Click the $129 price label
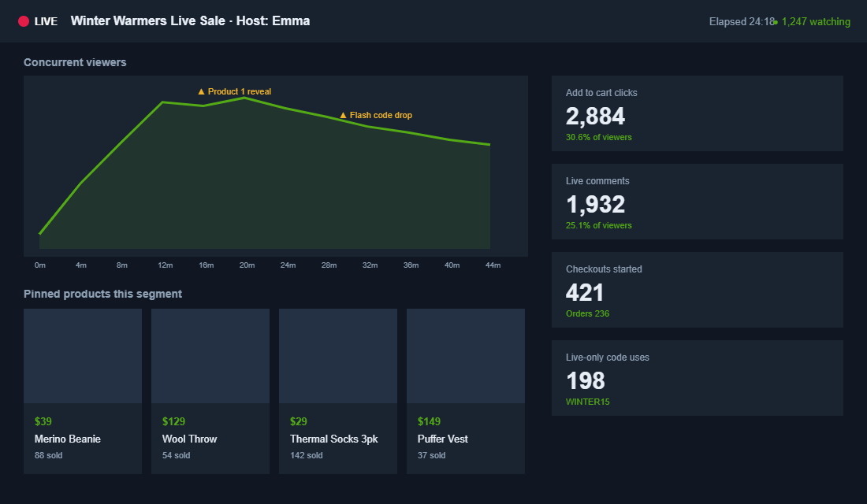 173,421
